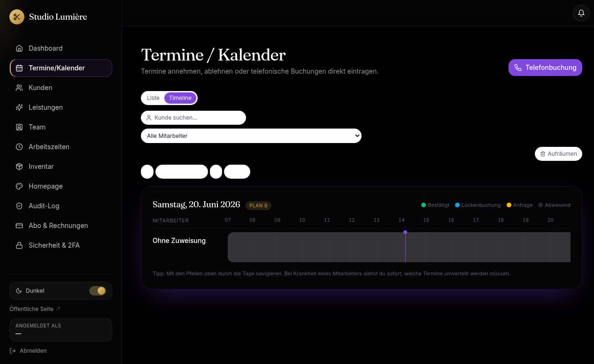Viewport: 594px width, 364px height.
Task: Click the 14 hour label
Action: (401, 220)
